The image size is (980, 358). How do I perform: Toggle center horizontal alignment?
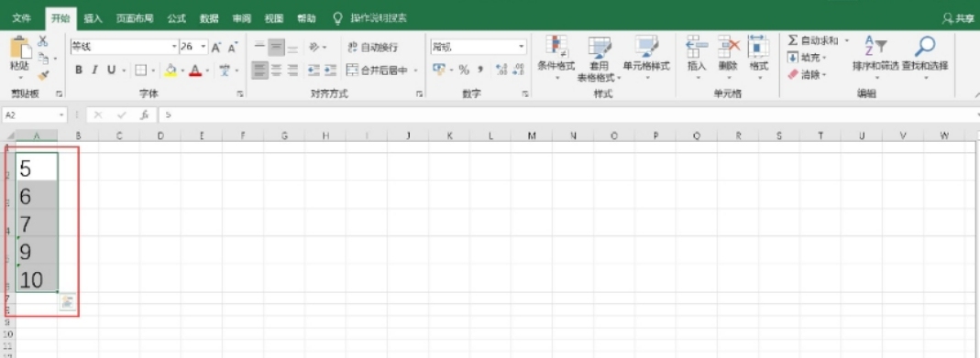pyautogui.click(x=276, y=70)
